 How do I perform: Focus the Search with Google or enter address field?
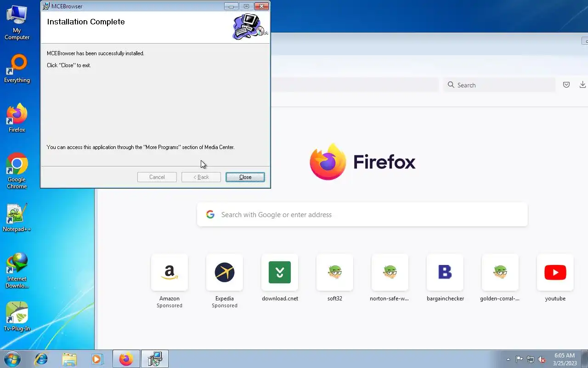tap(362, 214)
